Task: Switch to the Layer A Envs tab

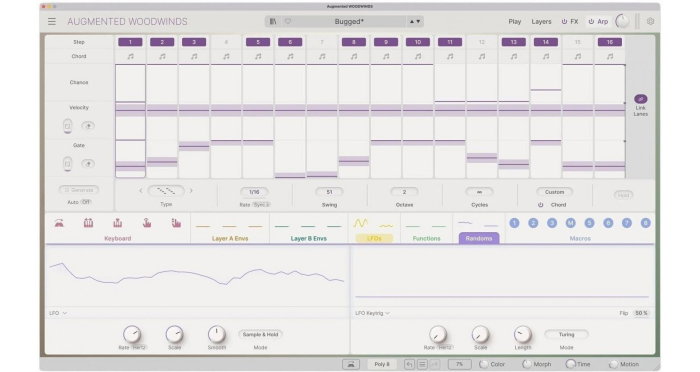Action: [229, 238]
